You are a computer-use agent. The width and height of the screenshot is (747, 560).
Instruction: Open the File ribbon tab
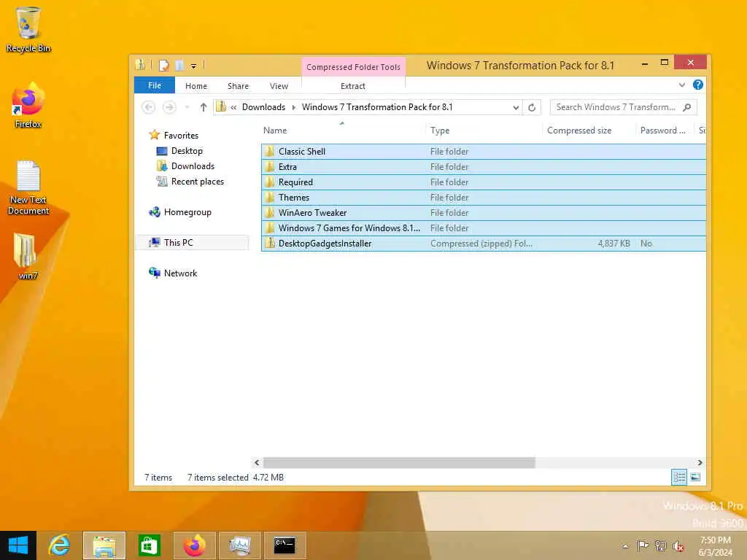[155, 86]
